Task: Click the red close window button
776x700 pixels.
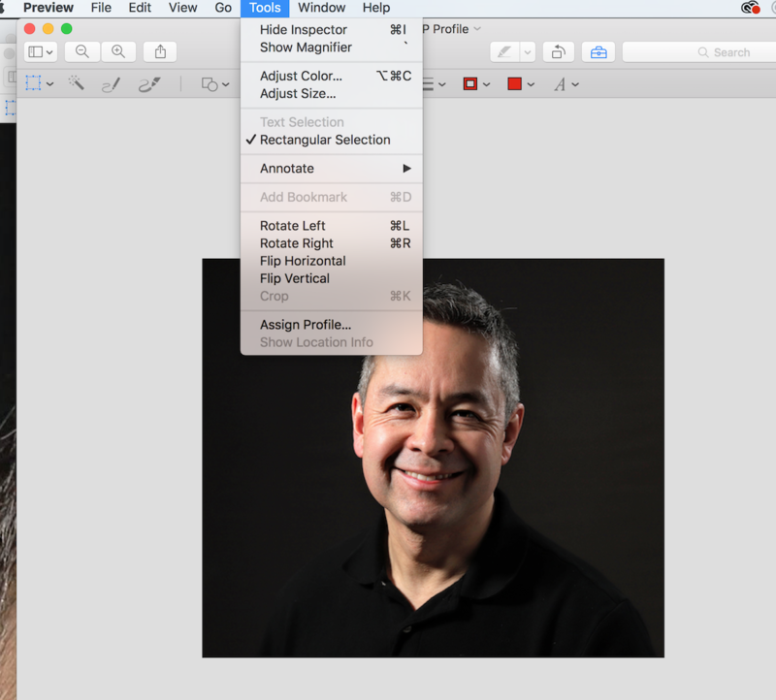Action: pos(29,29)
